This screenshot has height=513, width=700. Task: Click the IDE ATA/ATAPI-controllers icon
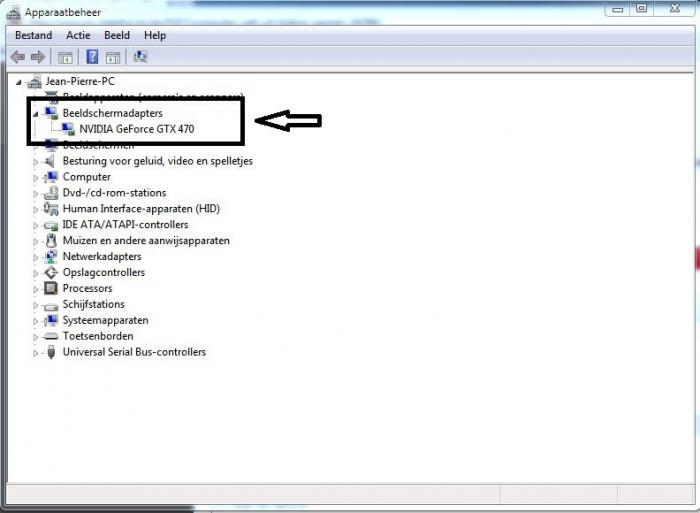click(51, 225)
